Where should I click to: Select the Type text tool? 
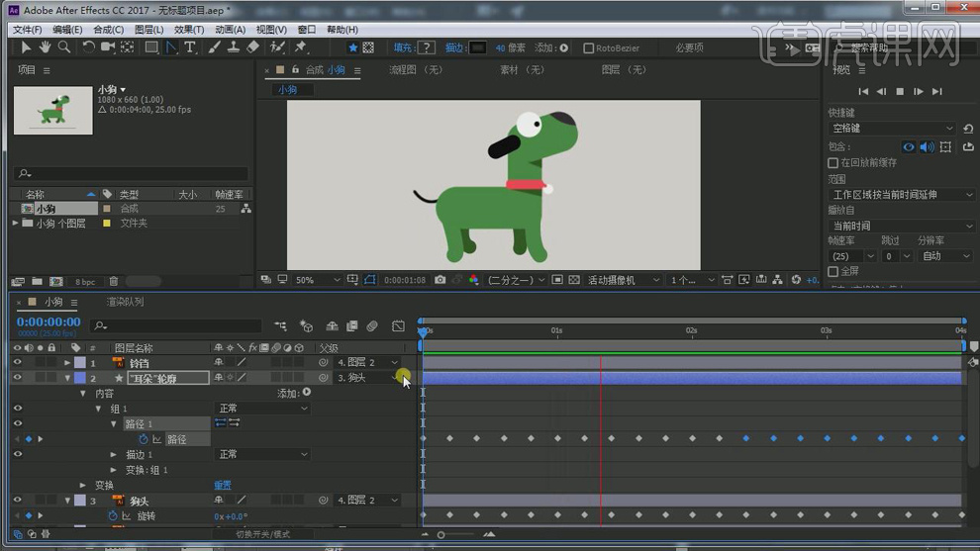[x=190, y=47]
